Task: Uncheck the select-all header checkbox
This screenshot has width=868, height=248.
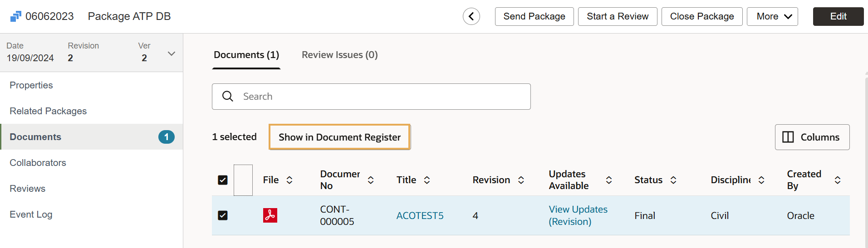Action: tap(223, 180)
